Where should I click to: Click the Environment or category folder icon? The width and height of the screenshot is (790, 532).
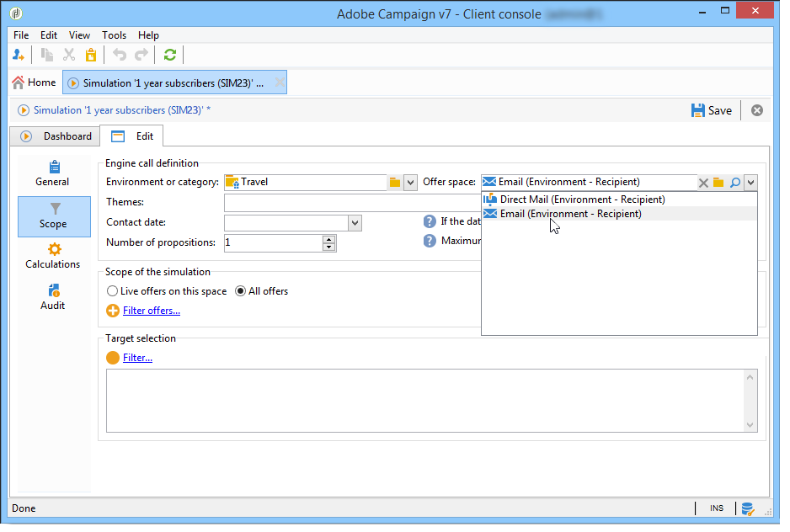(394, 184)
